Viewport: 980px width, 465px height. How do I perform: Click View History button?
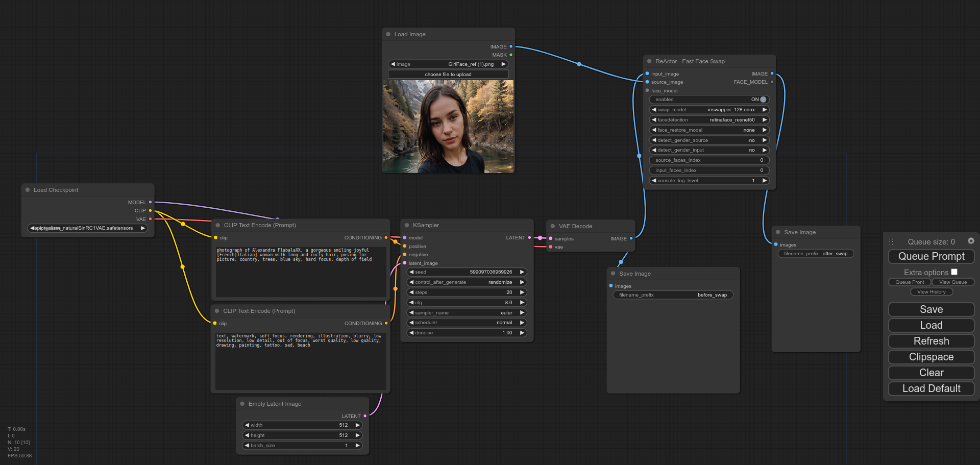[x=931, y=292]
